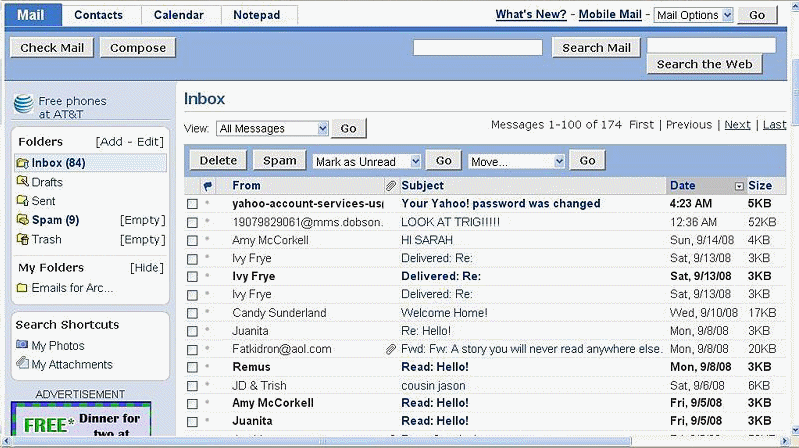Click the My Photos shortcut icon
This screenshot has width=799, height=448.
22,345
